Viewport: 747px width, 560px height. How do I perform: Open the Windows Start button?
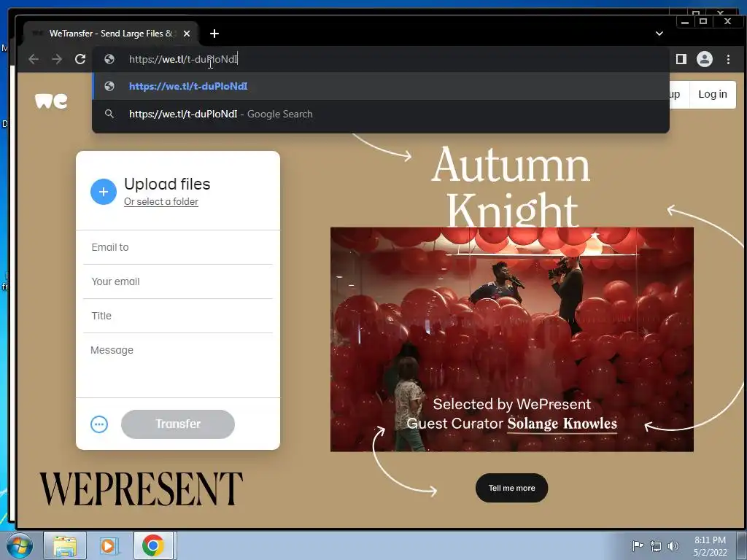[x=20, y=545]
